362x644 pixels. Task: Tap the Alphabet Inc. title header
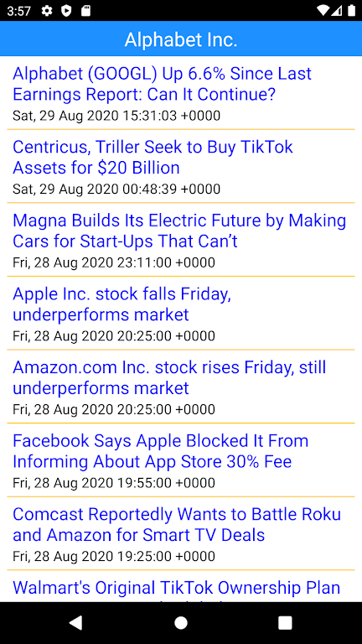(181, 40)
